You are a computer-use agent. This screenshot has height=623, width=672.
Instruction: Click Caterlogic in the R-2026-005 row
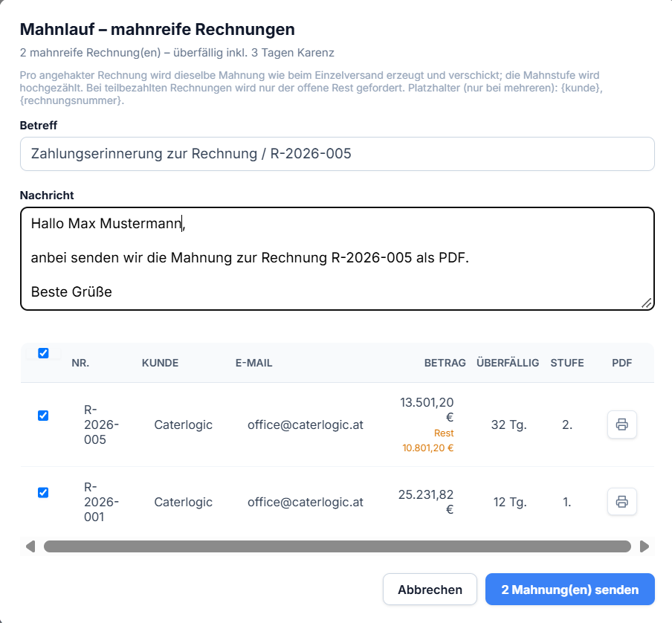[x=183, y=425]
